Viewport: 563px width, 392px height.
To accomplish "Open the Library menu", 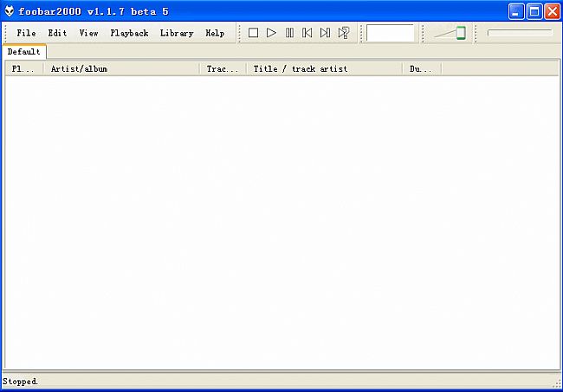I will point(177,33).
